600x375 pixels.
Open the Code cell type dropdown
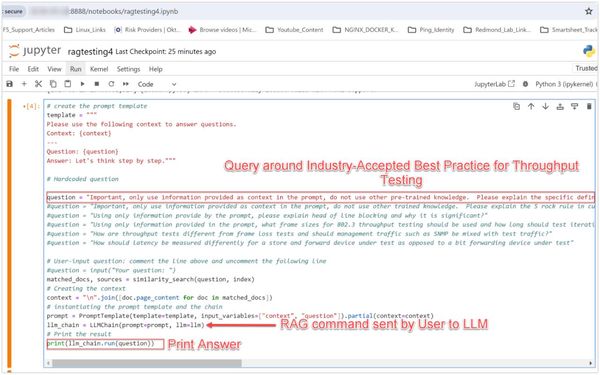click(x=157, y=84)
